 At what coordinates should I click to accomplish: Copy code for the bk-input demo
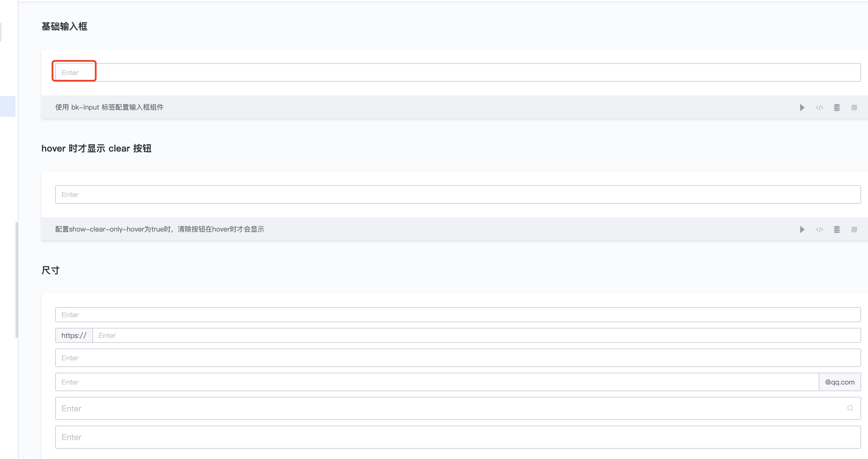(854, 108)
